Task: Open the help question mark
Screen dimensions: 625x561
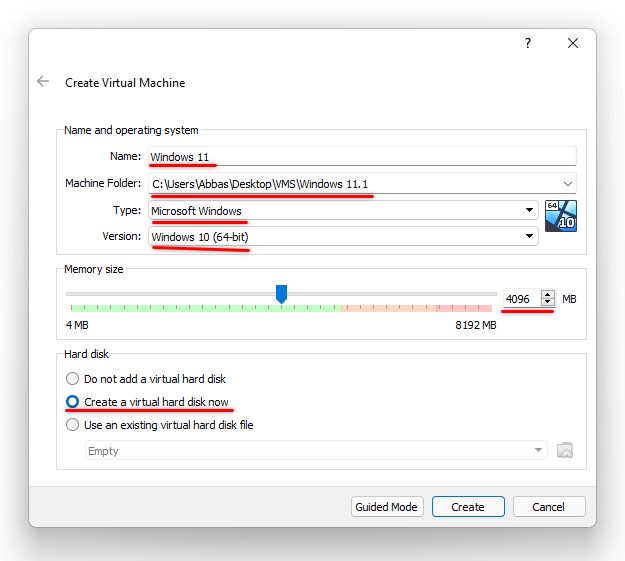Action: coord(528,43)
